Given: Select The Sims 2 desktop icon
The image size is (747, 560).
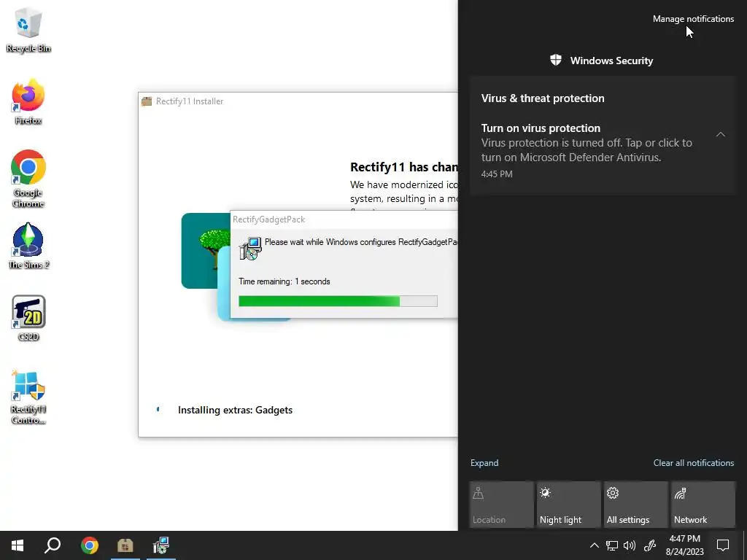Looking at the screenshot, I should click(x=28, y=246).
